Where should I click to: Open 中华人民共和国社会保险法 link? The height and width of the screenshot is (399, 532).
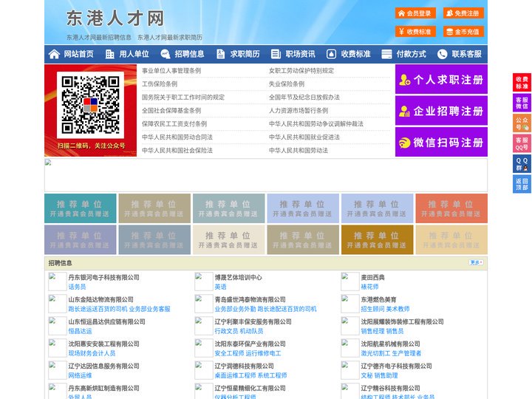tap(177, 150)
